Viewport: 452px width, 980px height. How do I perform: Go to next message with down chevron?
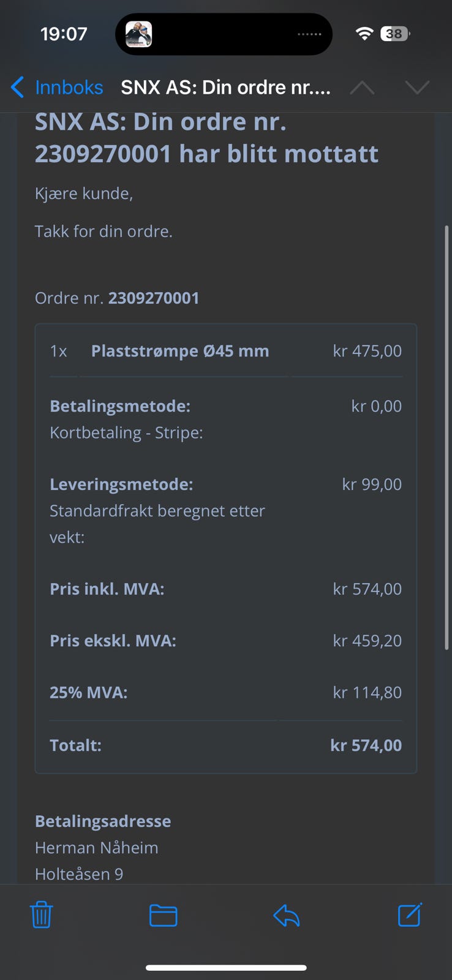pos(417,88)
